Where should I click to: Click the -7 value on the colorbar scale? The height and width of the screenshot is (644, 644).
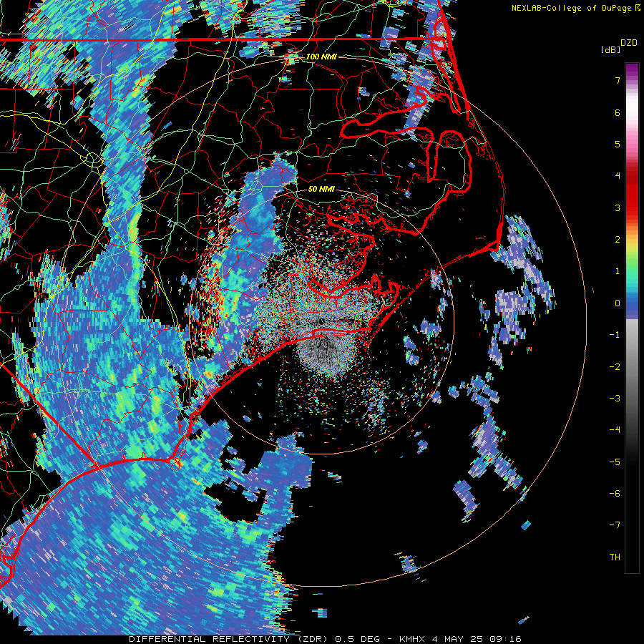click(615, 525)
